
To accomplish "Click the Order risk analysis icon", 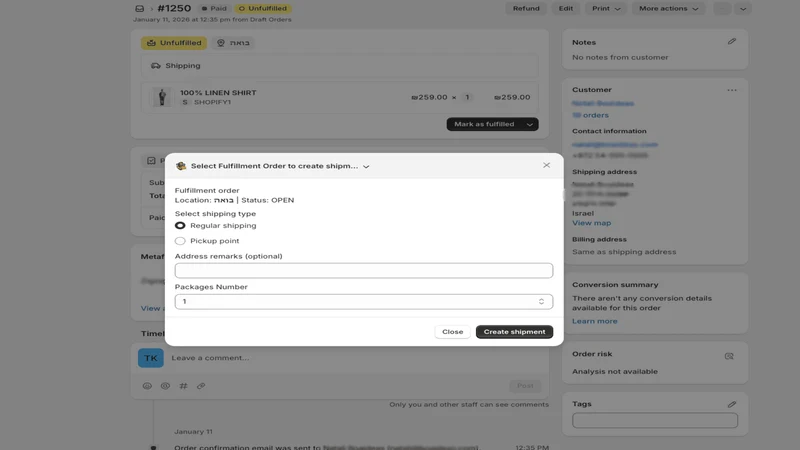I will pyautogui.click(x=729, y=356).
